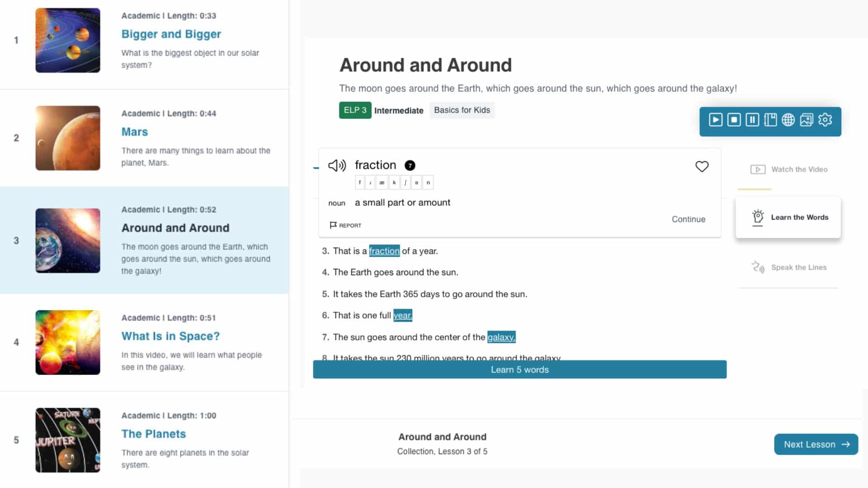Play pronunciation speaker for fraction

[x=337, y=165]
